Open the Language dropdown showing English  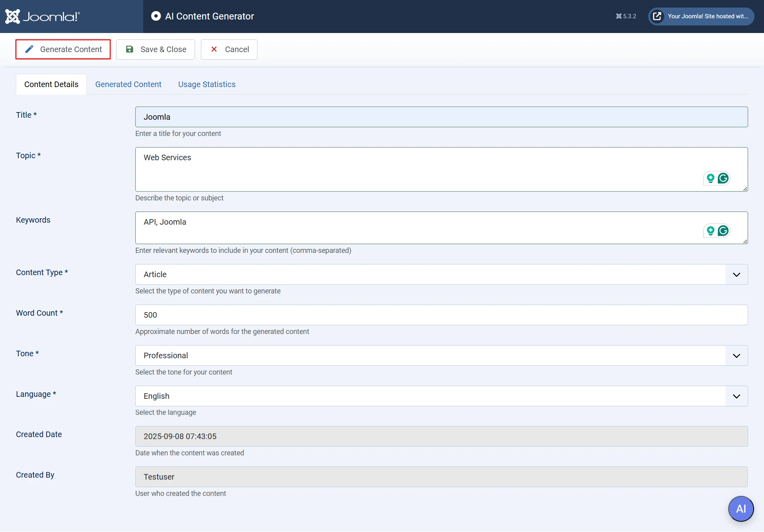442,396
